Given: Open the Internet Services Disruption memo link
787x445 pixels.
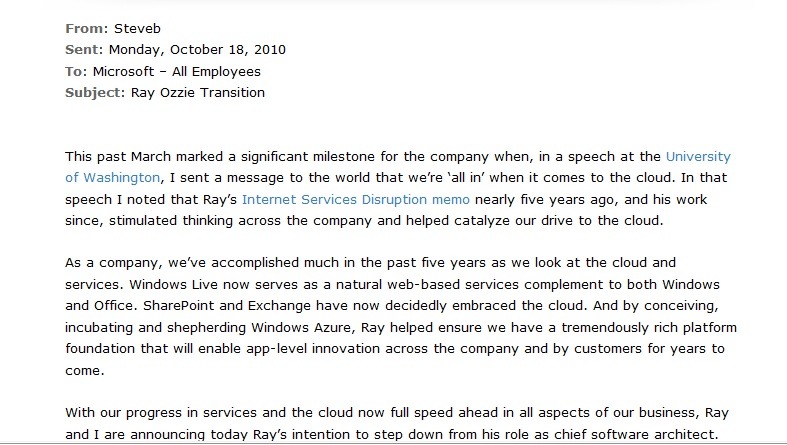Looking at the screenshot, I should [x=355, y=200].
